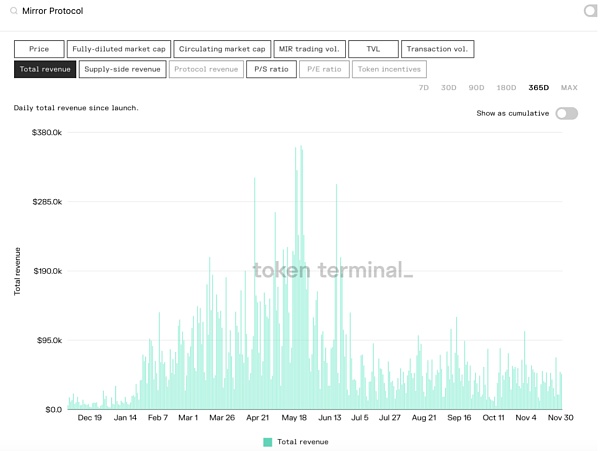The height and width of the screenshot is (451, 600).
Task: Set time range to 90D
Action: tap(476, 88)
